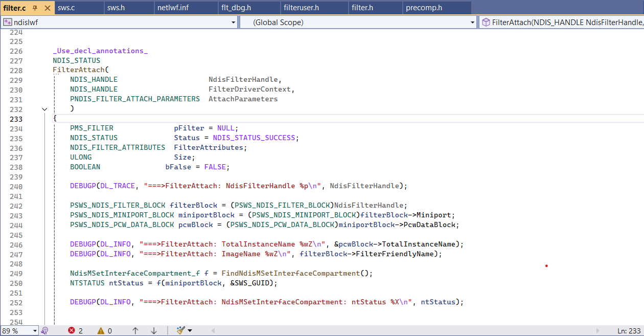Click the FilterAttach member navigation box
Screen dimensions: 644x336
[x=562, y=23]
